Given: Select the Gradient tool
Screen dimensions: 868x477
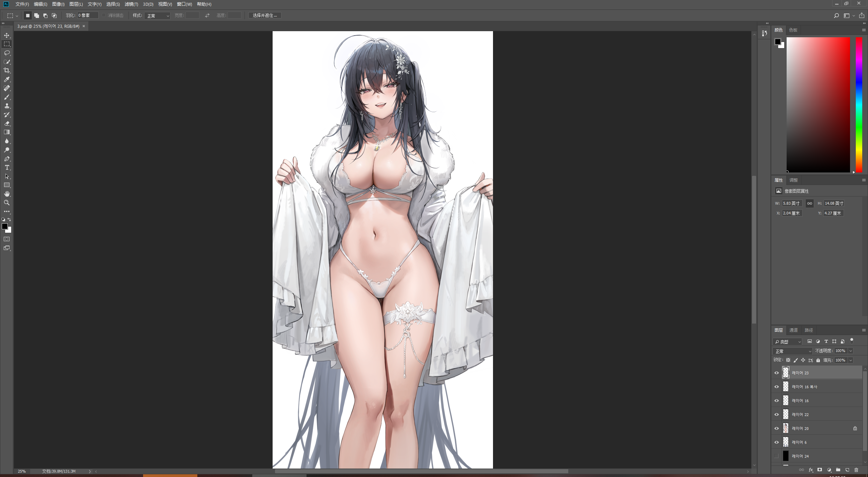Looking at the screenshot, I should pos(7,132).
